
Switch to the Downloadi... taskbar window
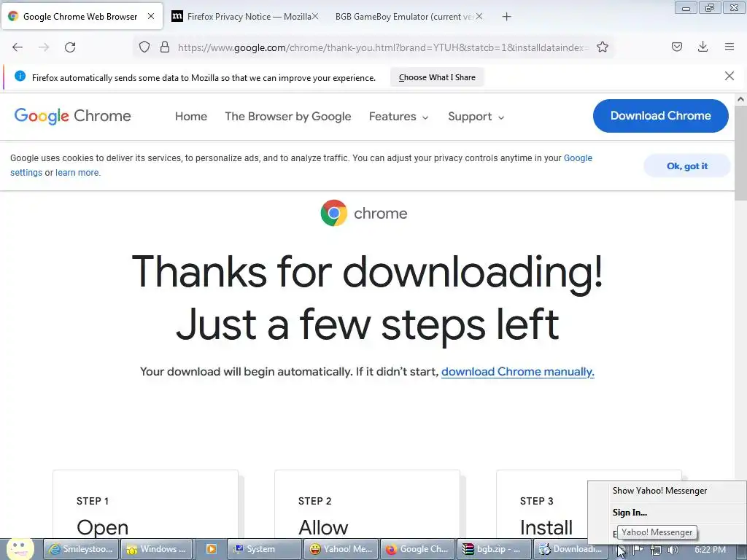coord(570,549)
